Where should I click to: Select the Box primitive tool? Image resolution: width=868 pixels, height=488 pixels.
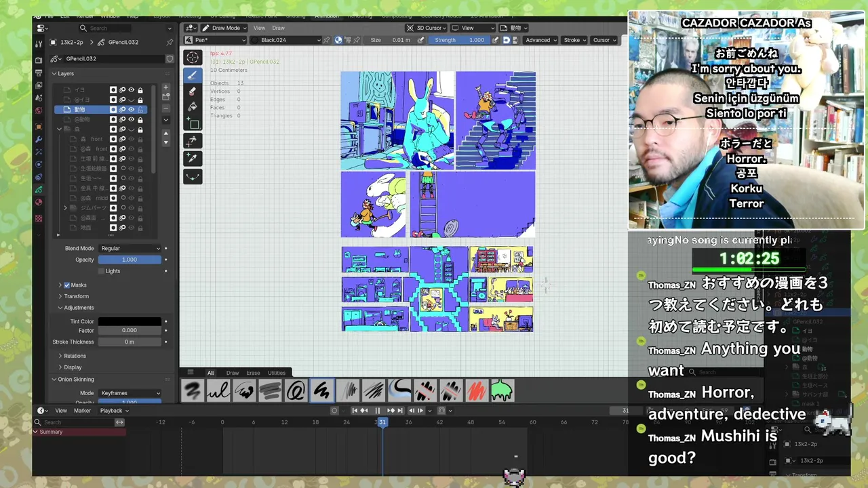[193, 124]
